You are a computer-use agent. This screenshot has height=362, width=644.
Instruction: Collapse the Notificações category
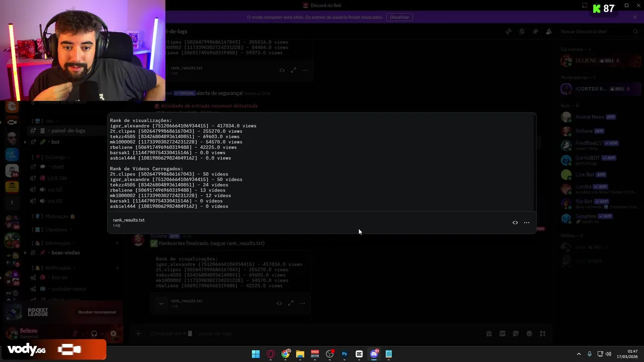click(x=55, y=268)
